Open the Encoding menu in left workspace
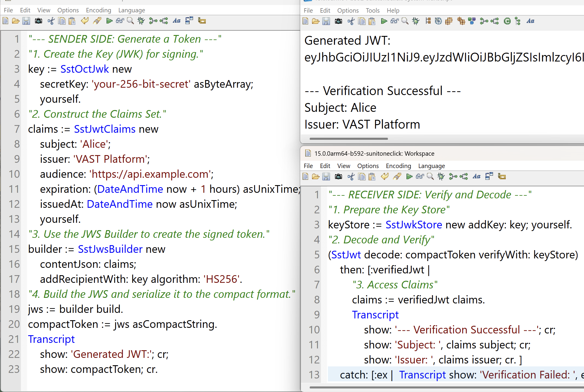 click(98, 10)
